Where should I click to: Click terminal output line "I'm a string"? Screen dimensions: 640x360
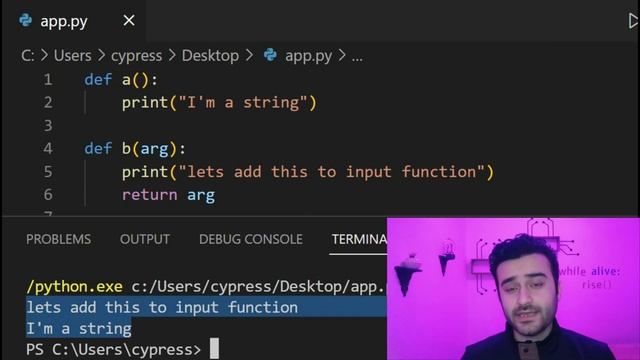[79, 329]
